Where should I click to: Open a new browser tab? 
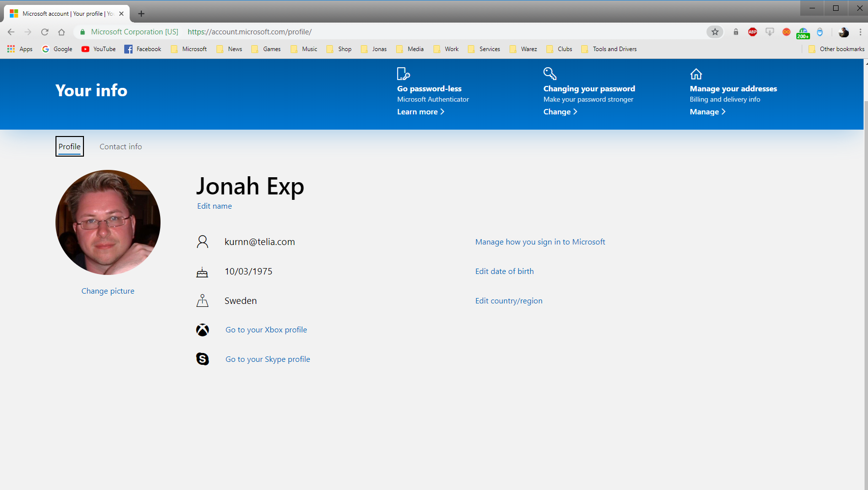(x=141, y=14)
